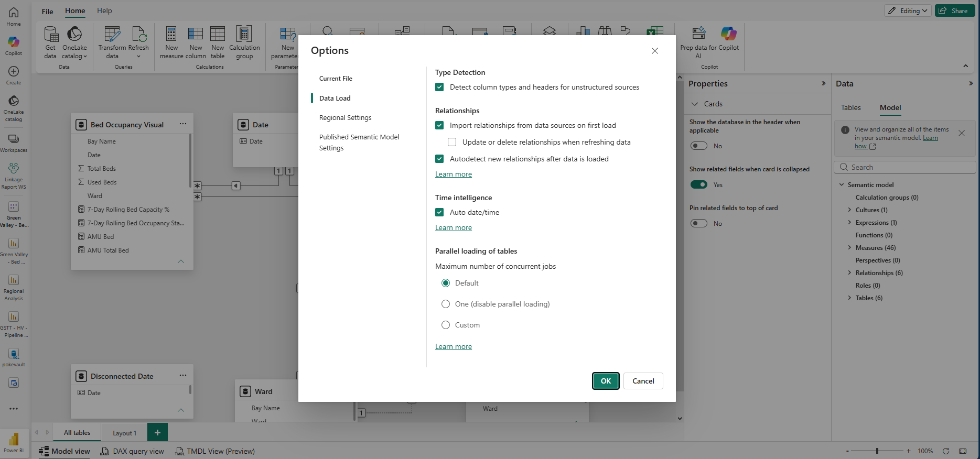
Task: Select One (disable parallel loading) radio
Action: [446, 304]
